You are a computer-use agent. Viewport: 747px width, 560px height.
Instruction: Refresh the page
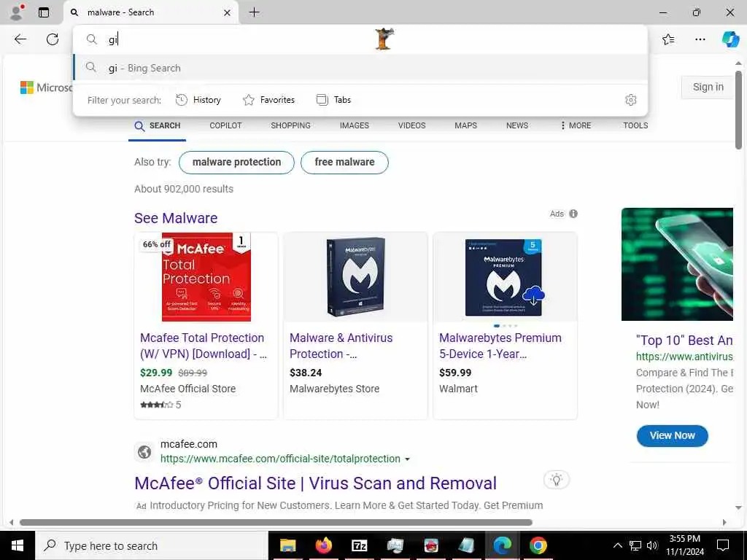53,39
